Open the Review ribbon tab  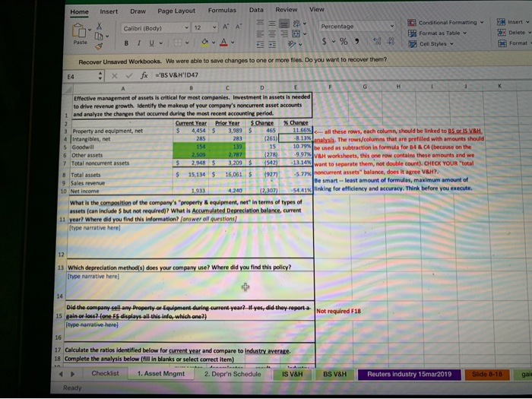click(286, 9)
